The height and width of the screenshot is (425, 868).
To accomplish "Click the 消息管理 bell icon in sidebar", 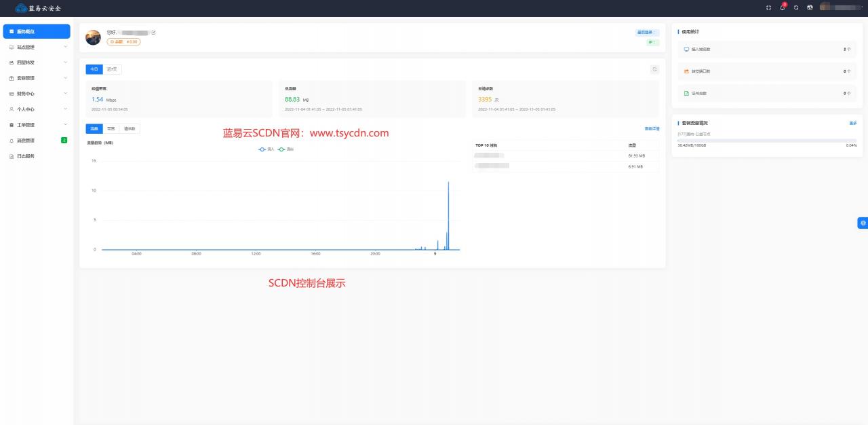I will point(12,141).
